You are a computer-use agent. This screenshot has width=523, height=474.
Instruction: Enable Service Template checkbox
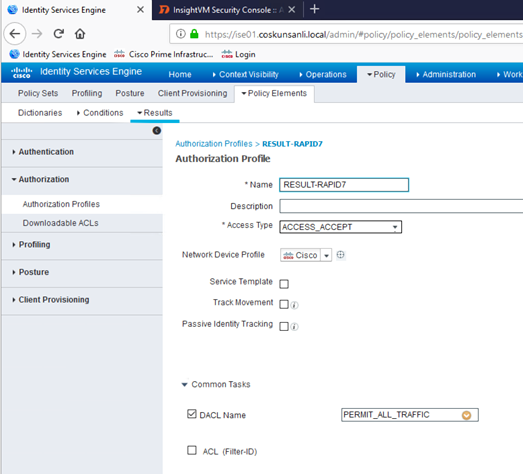tap(284, 284)
